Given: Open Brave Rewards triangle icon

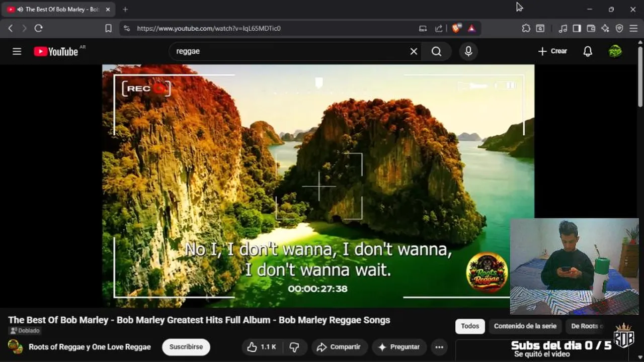Looking at the screenshot, I should tap(471, 28).
